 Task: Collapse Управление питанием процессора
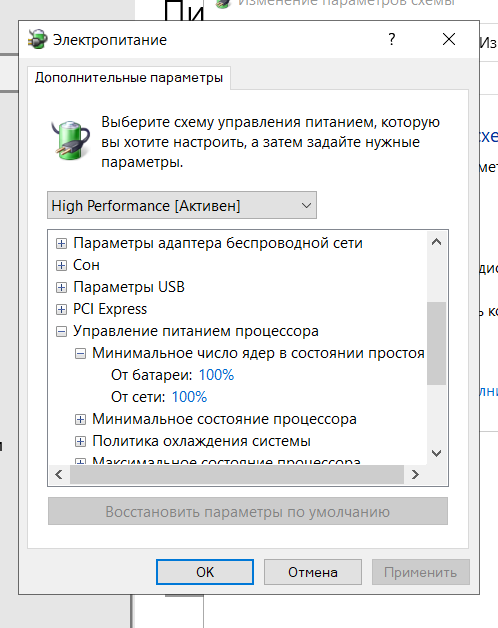[x=61, y=331]
